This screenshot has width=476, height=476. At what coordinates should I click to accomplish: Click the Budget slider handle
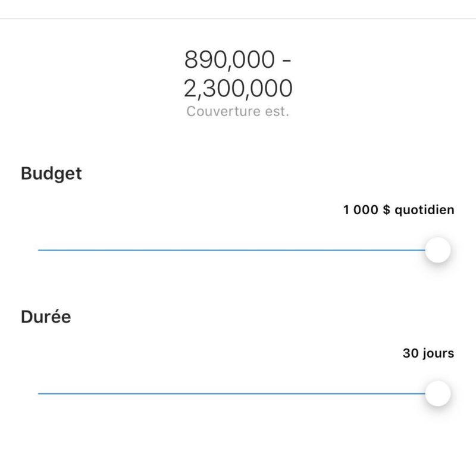(438, 250)
